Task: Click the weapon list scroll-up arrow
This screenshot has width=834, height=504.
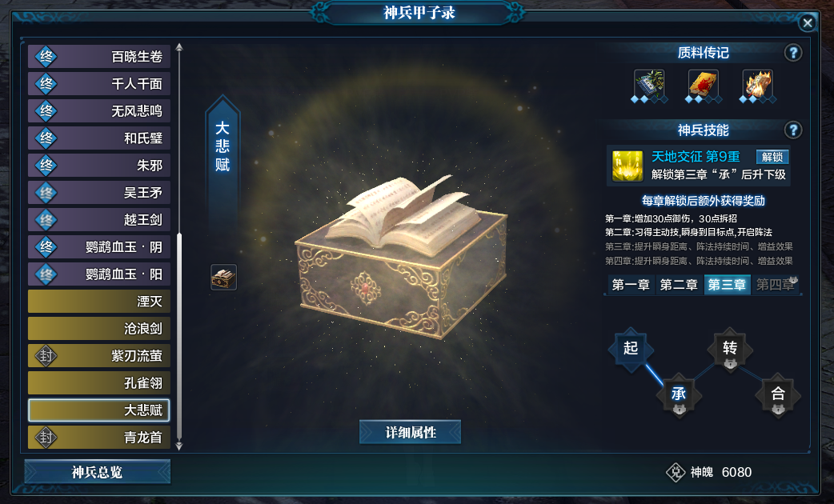Action: 179,48
